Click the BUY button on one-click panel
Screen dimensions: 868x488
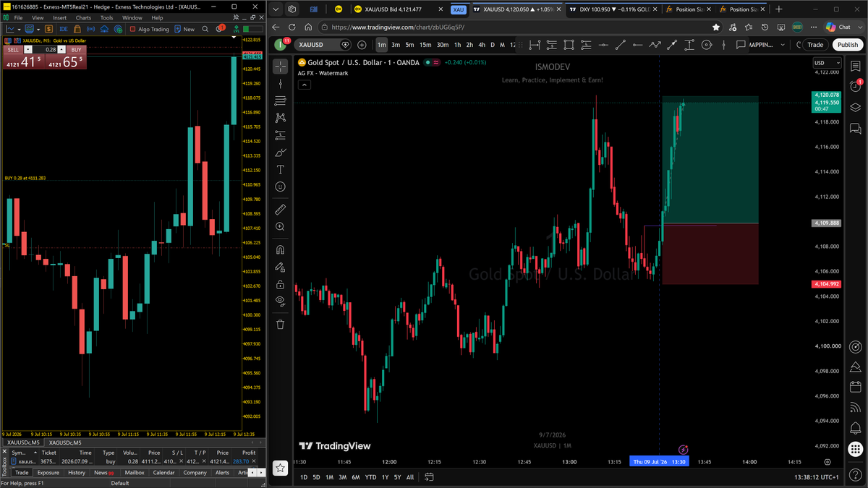[x=76, y=50]
